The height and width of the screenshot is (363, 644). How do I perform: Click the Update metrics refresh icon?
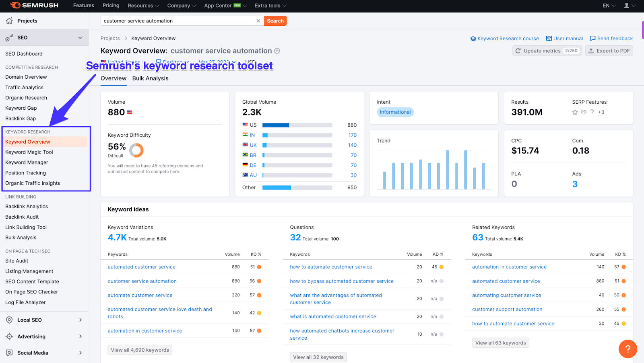pyautogui.click(x=518, y=51)
